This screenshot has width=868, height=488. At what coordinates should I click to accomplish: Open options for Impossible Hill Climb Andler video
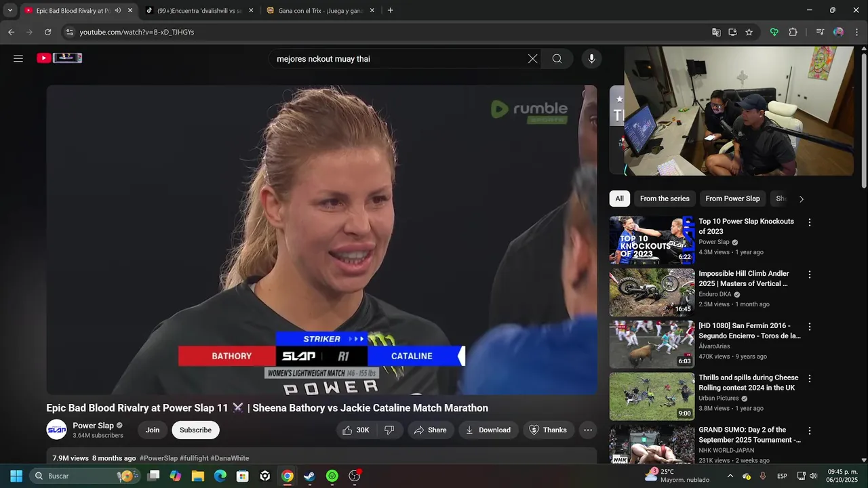(809, 274)
